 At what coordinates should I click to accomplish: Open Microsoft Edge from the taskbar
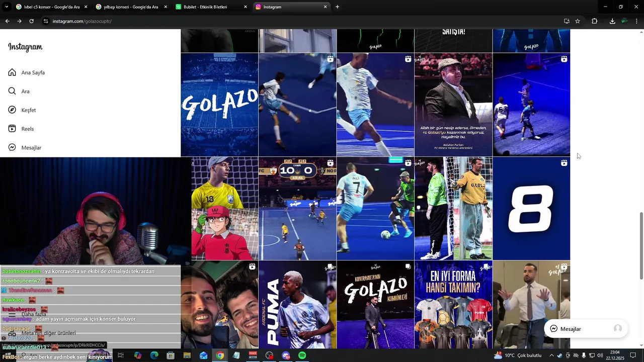(154, 355)
